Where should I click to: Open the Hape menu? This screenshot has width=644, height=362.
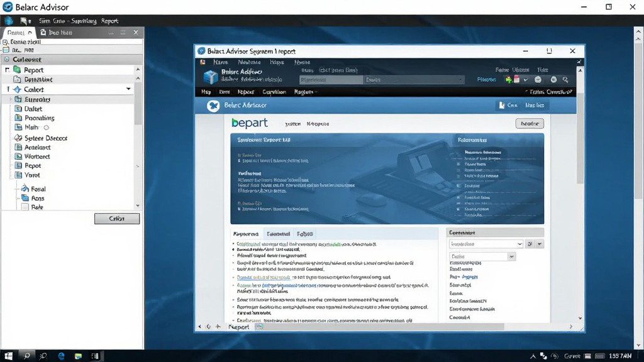point(277,62)
